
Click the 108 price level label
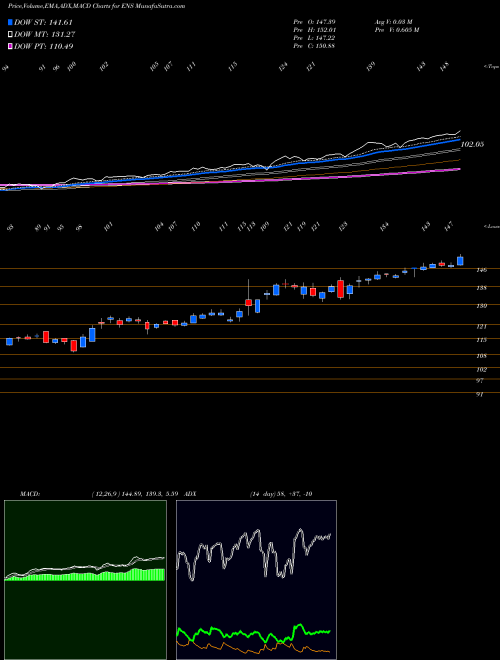(x=482, y=356)
